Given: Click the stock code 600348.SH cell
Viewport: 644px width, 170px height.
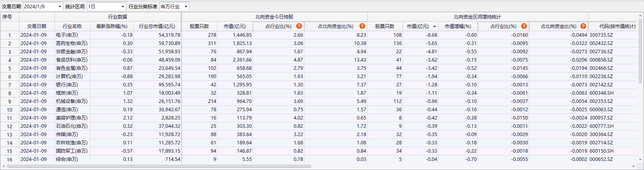Looking at the screenshot, I should [601, 93].
